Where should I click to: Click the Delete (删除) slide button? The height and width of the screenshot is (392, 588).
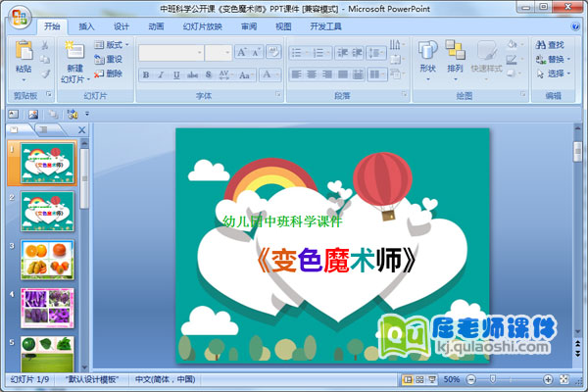coord(109,73)
